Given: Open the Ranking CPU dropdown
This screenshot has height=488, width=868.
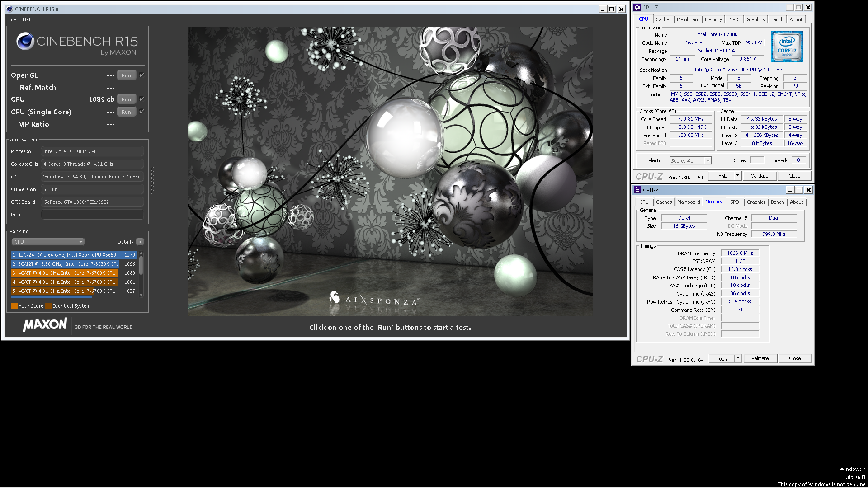Looking at the screenshot, I should [48, 242].
